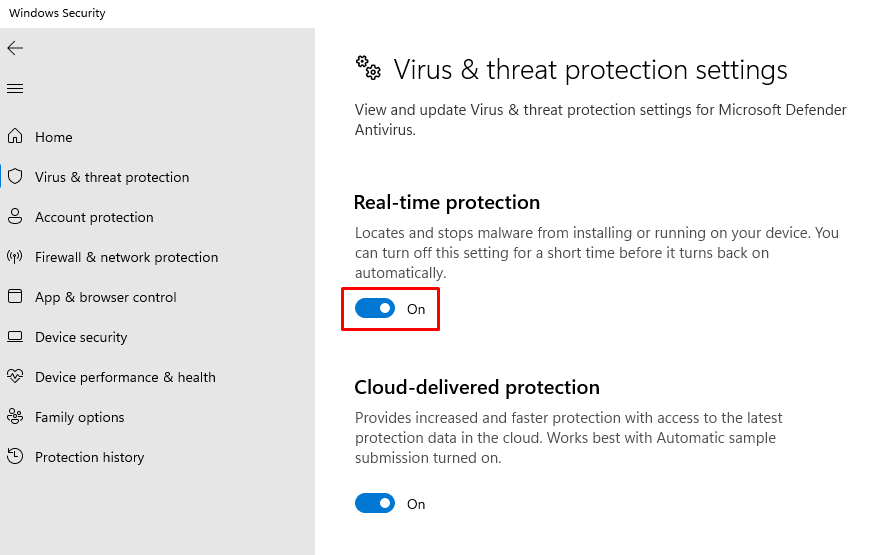The width and height of the screenshot is (872, 555).
Task: Open the hamburger navigation menu
Action: (x=15, y=89)
